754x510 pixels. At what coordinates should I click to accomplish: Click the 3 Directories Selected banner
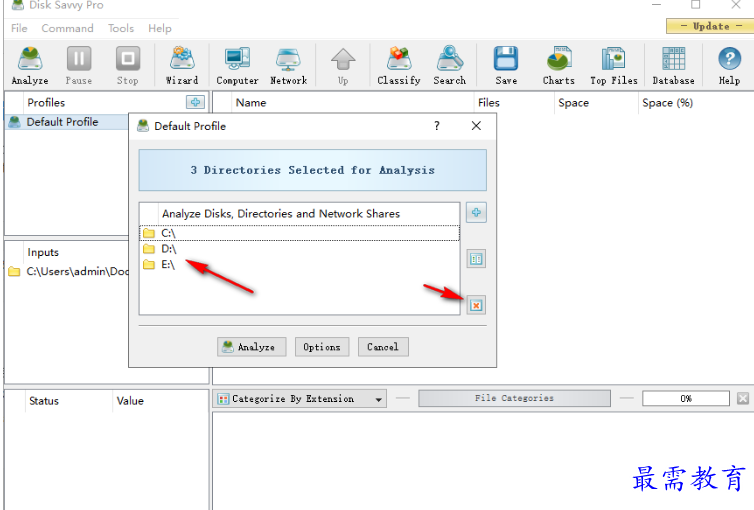313,170
